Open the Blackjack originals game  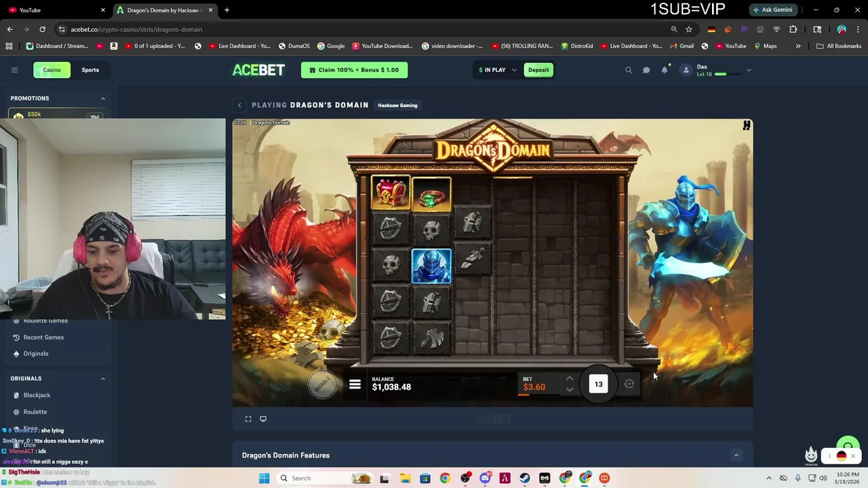37,395
